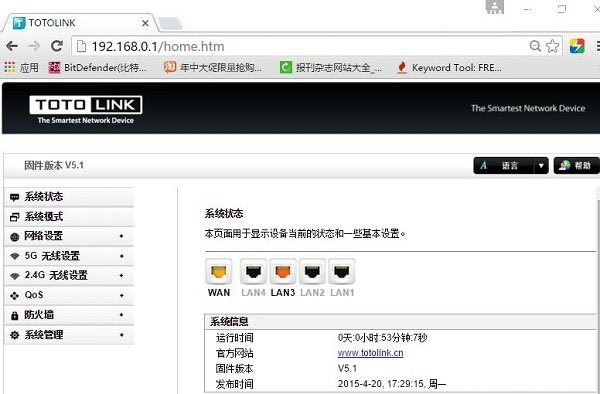Click the colorful extension icon beside address bar
This screenshot has width=600, height=394.
coord(577,46)
